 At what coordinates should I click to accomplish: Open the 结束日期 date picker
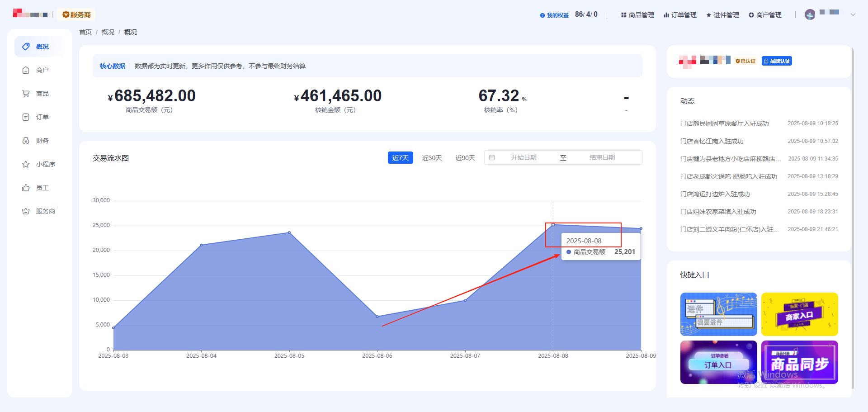point(602,157)
